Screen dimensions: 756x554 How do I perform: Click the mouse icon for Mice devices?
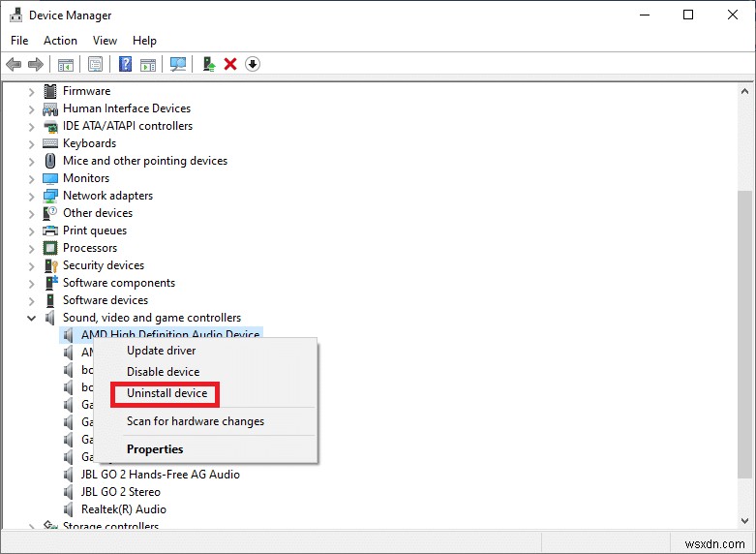pos(50,161)
